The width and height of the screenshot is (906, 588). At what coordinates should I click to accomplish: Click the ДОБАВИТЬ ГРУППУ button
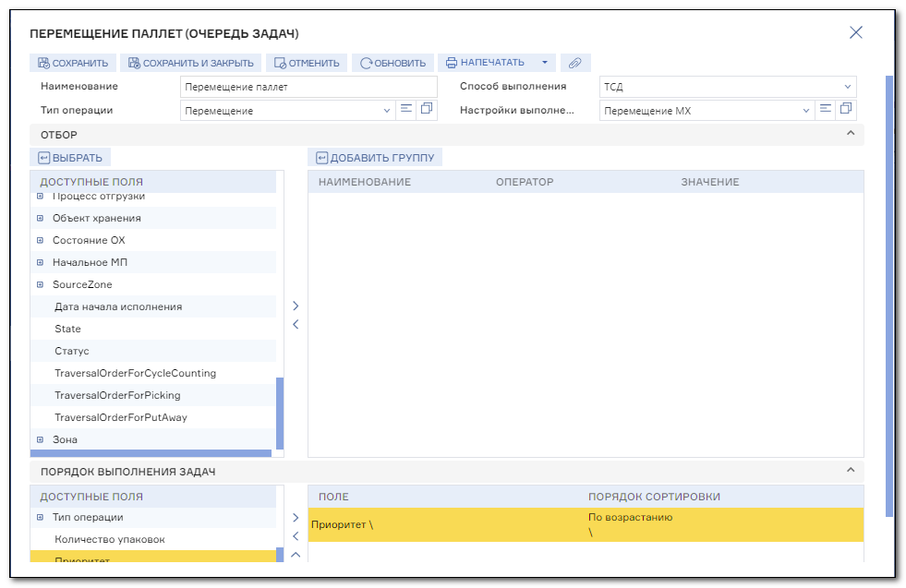coord(375,158)
